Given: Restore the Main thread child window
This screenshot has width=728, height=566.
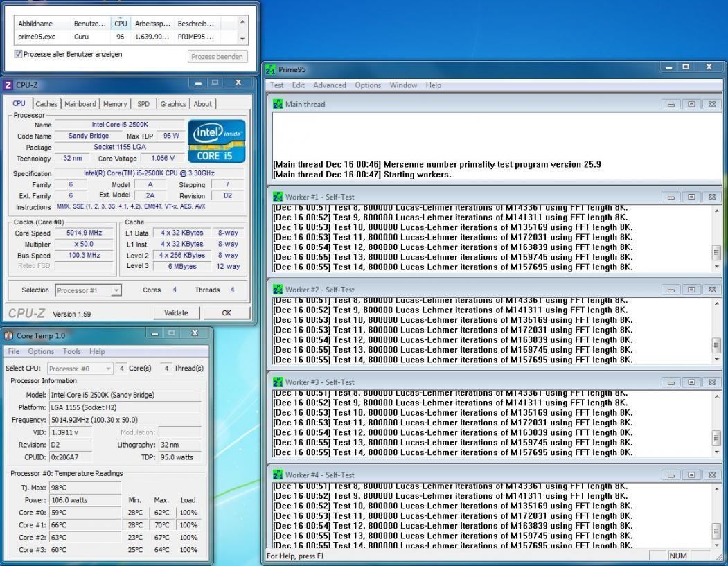Looking at the screenshot, I should pyautogui.click(x=691, y=105).
